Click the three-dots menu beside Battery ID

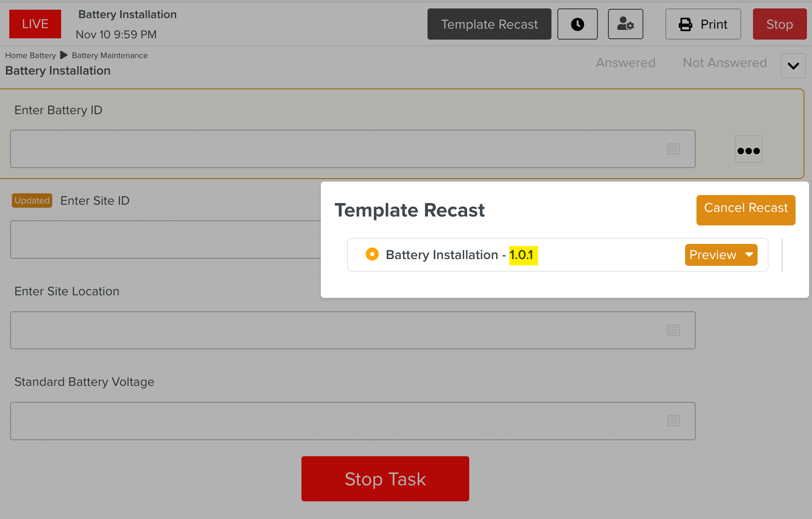pos(748,150)
